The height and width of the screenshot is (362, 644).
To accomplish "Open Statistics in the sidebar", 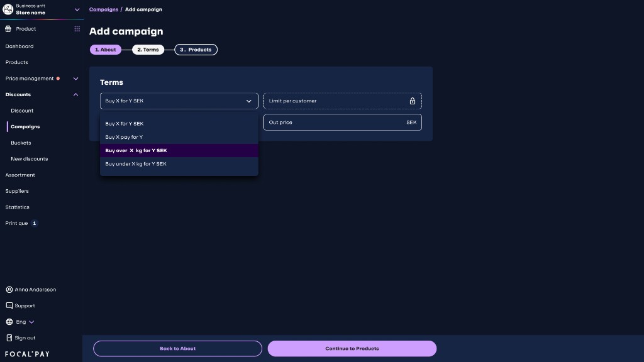I will [17, 207].
